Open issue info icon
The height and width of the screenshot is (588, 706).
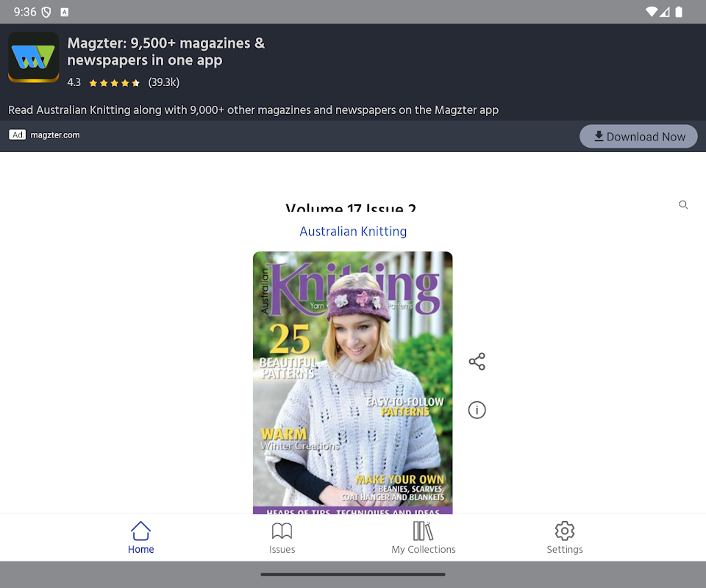(477, 410)
